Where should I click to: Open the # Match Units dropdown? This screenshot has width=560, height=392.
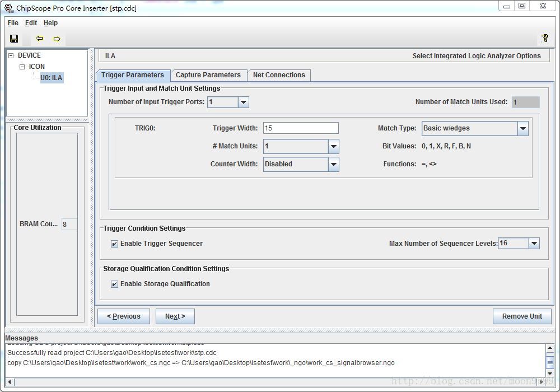(x=334, y=146)
